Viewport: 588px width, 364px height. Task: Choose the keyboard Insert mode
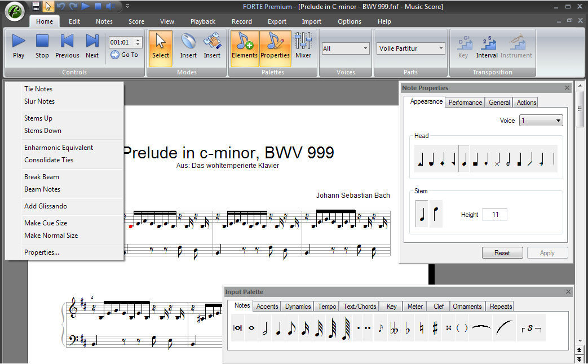point(212,46)
